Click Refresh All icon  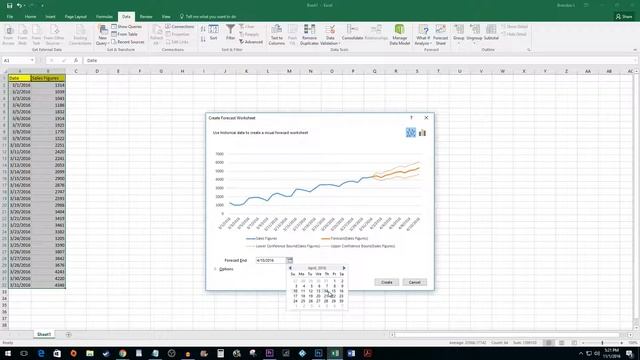[x=156, y=35]
